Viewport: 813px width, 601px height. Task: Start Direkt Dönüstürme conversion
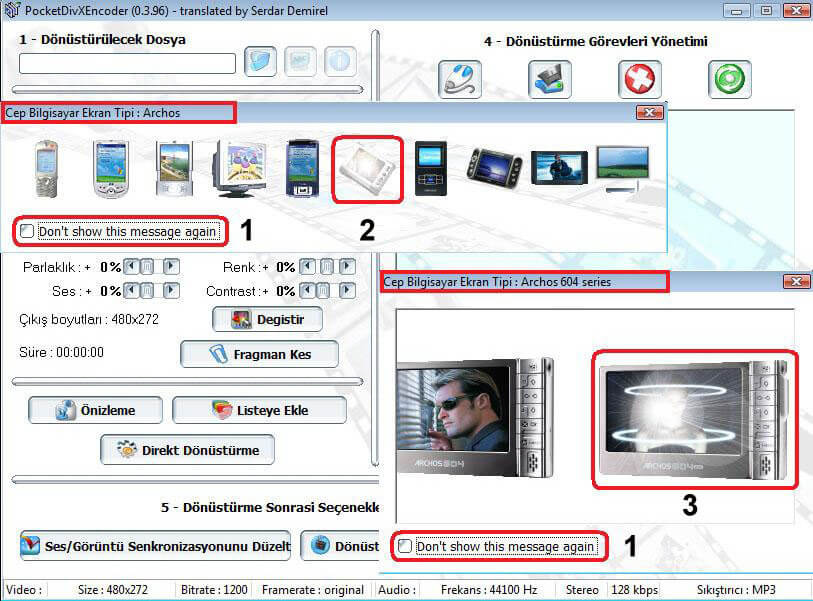(187, 450)
